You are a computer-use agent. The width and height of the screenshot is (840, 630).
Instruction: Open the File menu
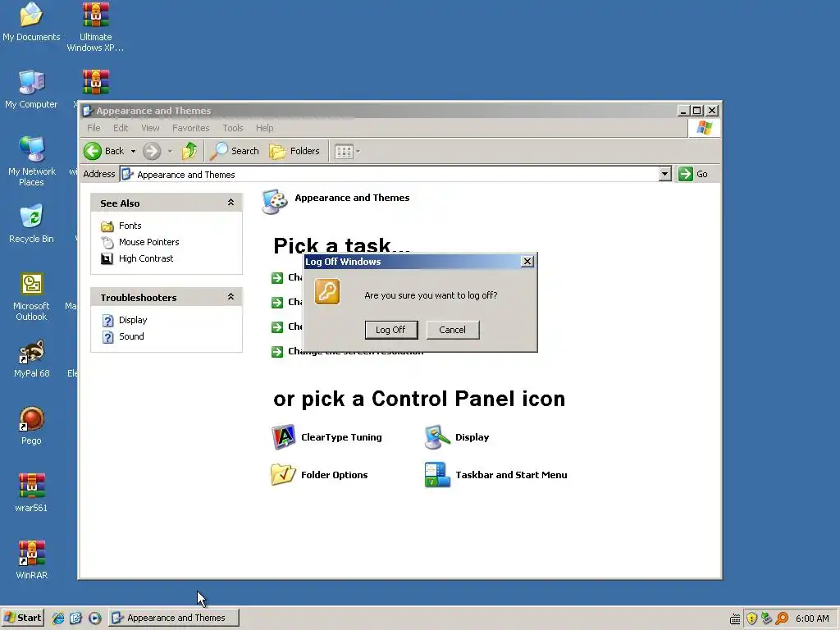[x=94, y=128]
